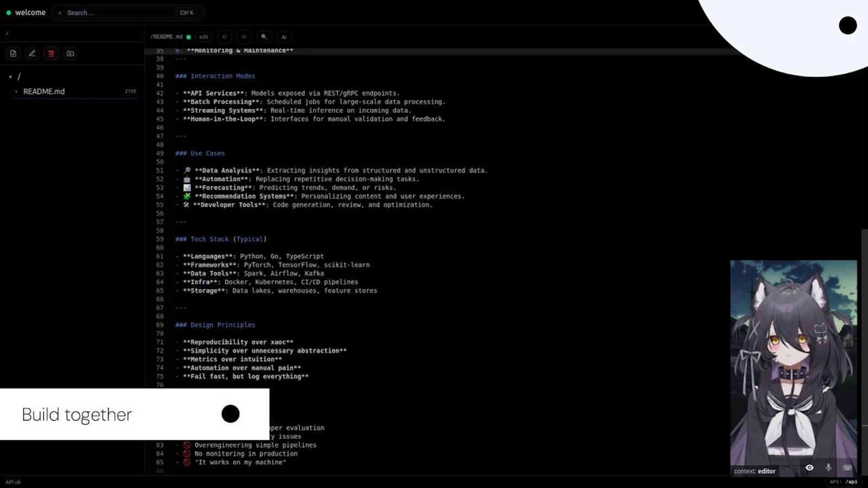868x488 pixels.
Task: Click 'Automation over manual pain' line
Action: [x=238, y=368]
